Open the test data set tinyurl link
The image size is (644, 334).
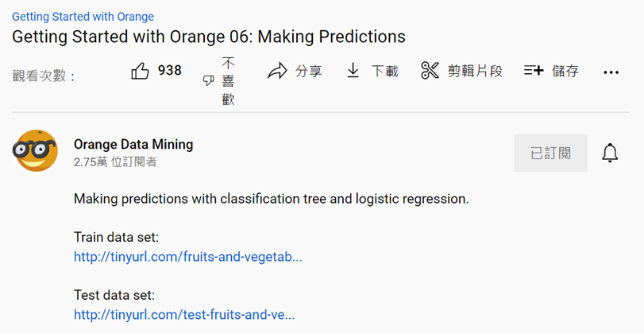pyautogui.click(x=184, y=315)
